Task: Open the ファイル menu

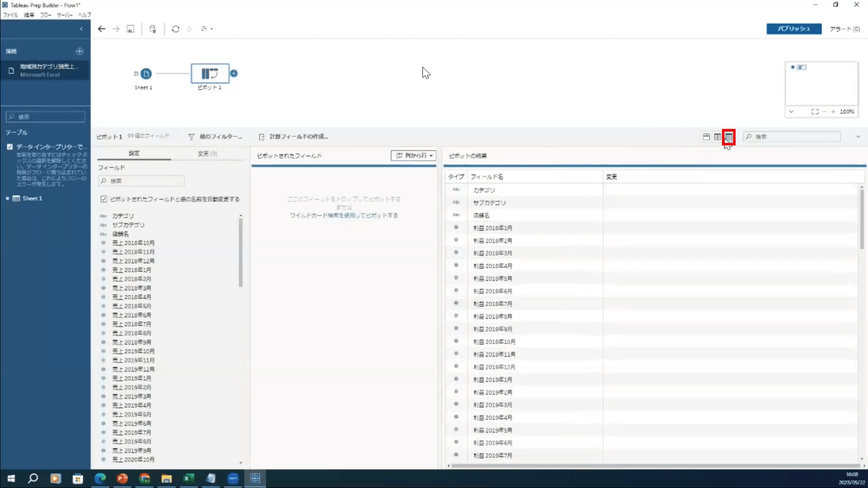Action: (10, 15)
